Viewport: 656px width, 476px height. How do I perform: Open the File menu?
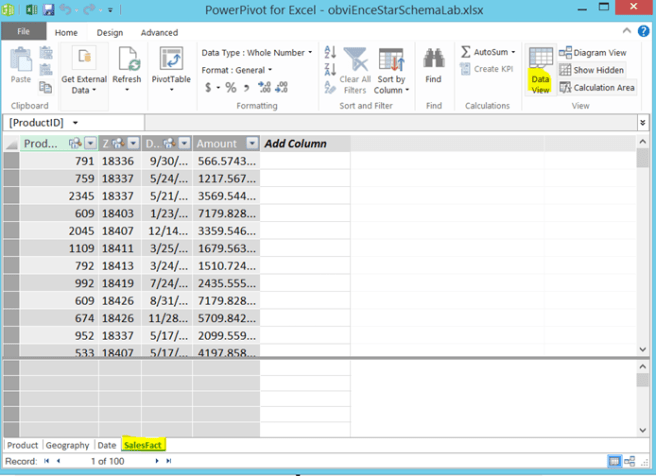point(23,32)
